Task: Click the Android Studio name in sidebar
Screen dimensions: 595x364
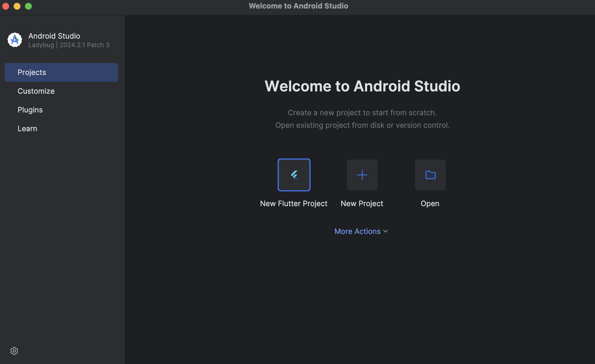Action: click(54, 36)
